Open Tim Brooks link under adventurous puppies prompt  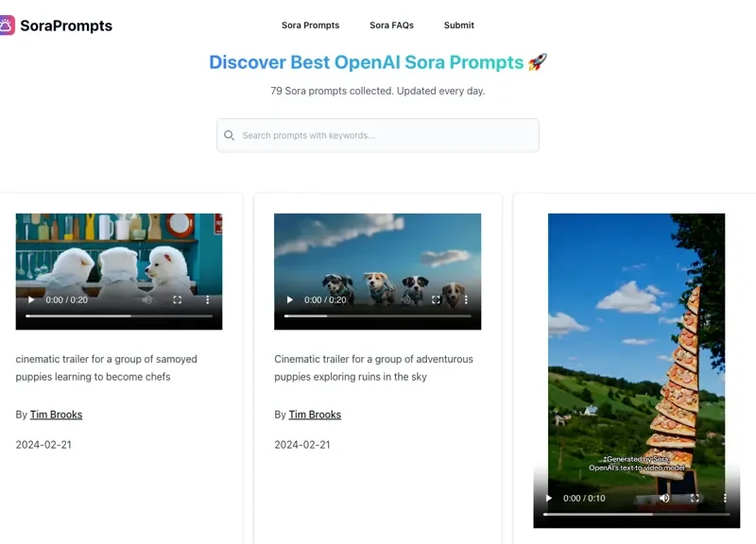click(x=315, y=415)
